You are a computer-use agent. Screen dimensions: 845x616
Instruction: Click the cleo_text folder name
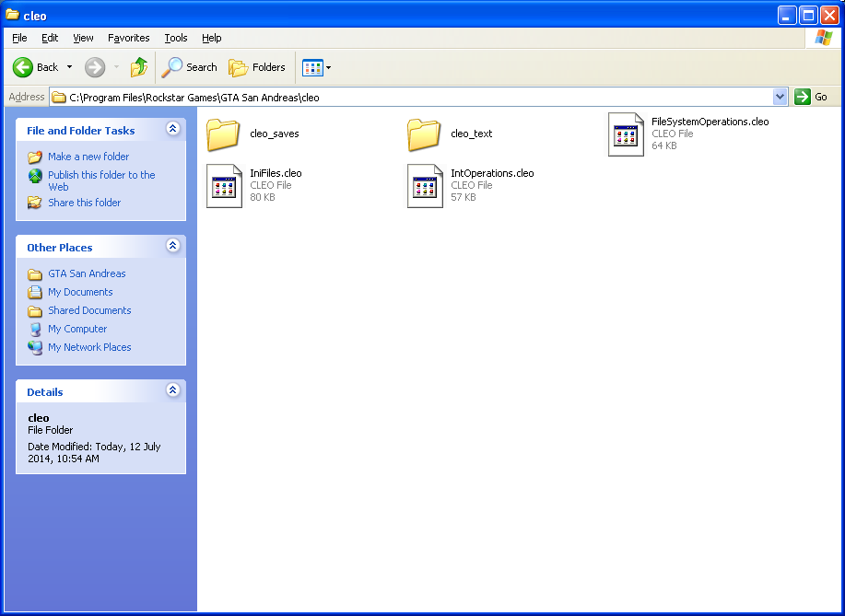[472, 134]
